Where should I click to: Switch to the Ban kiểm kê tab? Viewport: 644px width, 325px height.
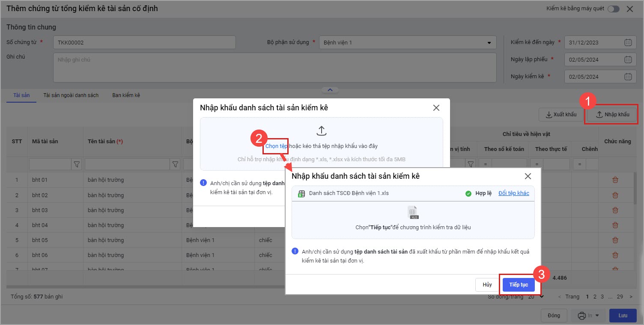click(x=126, y=95)
